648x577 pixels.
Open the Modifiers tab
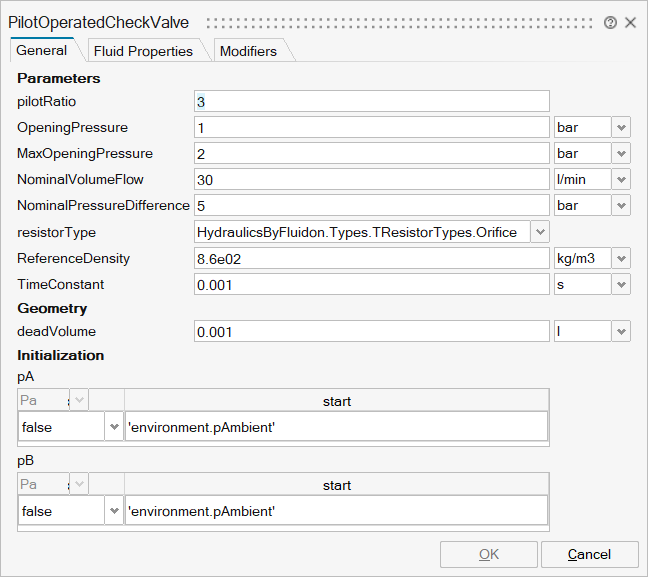coord(248,51)
